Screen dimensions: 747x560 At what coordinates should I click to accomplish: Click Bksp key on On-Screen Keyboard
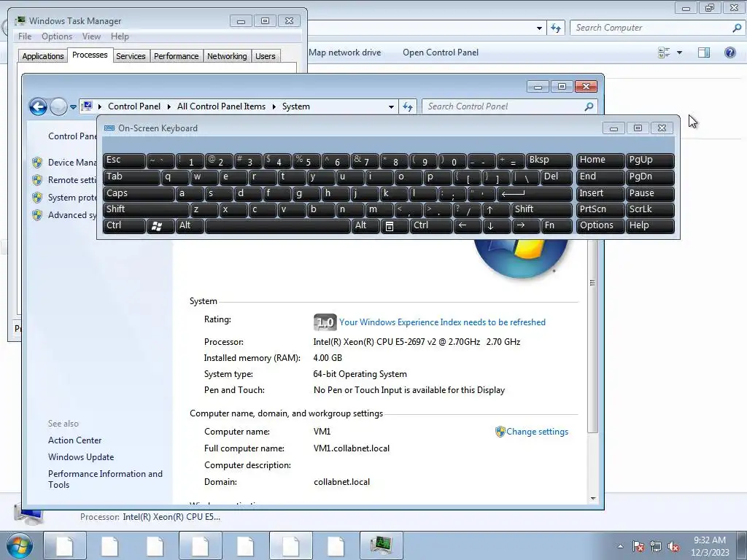tap(549, 160)
